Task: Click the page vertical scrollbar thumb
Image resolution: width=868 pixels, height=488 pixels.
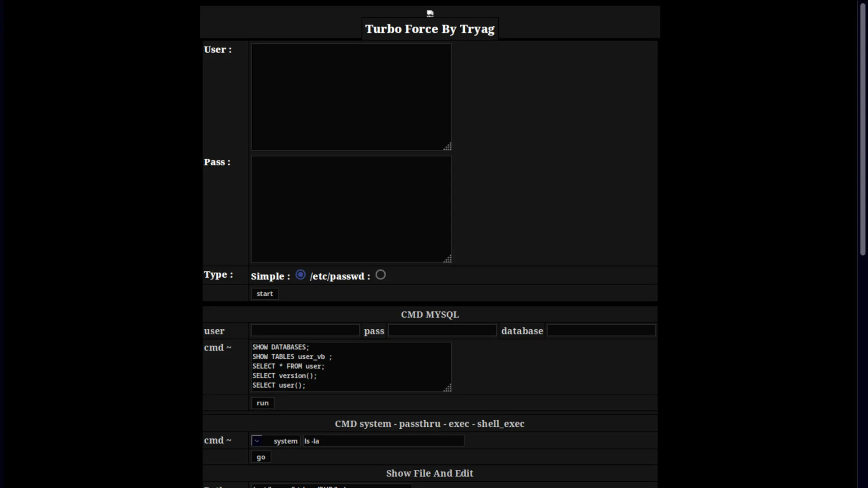Action: [863, 129]
